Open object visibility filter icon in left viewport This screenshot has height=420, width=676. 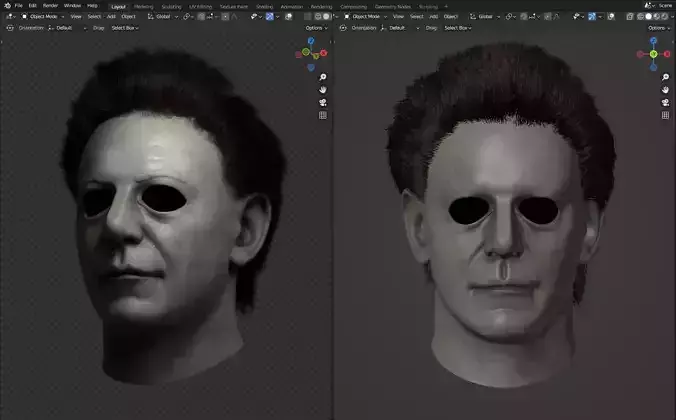[256, 16]
